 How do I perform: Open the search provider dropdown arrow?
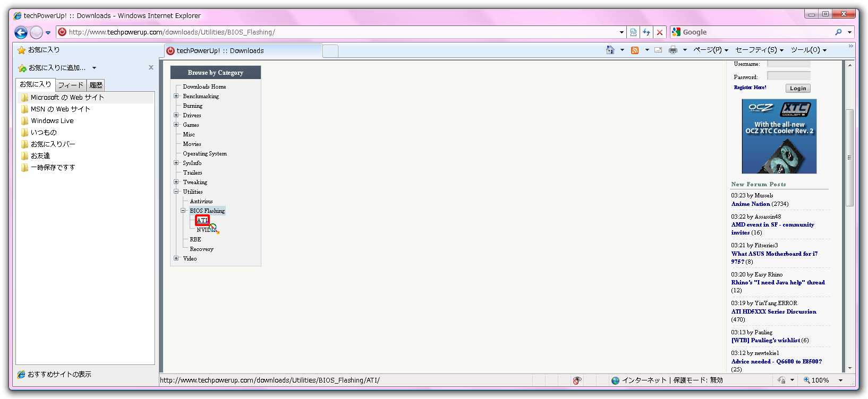[849, 32]
